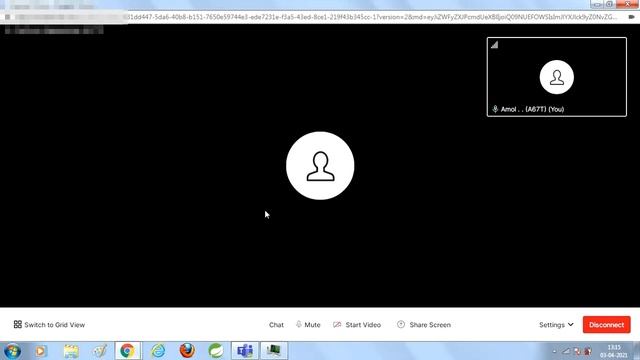Open Google Chrome from taskbar
Image resolution: width=640 pixels, height=360 pixels.
(x=127, y=351)
